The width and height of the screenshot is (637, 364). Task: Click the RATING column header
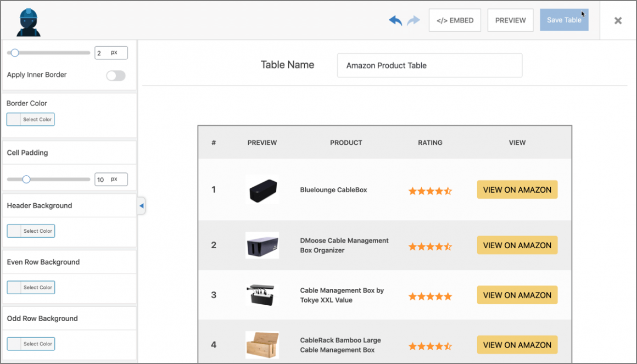point(430,143)
